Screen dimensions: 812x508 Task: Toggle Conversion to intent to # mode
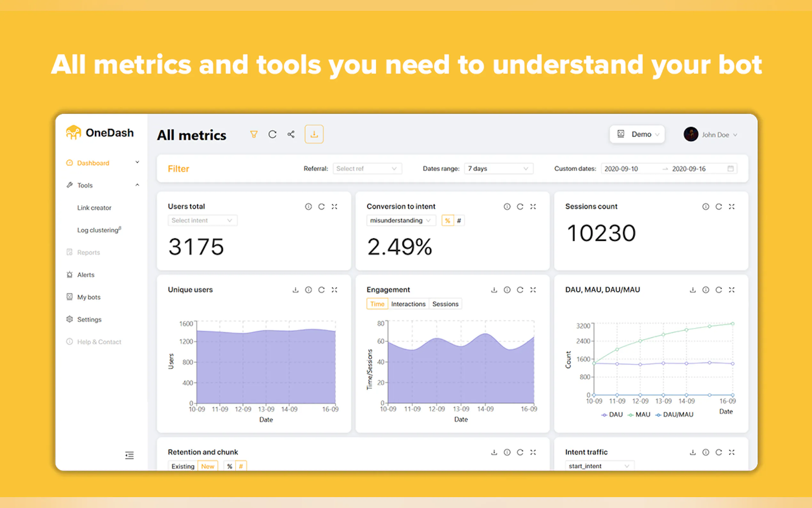[459, 221]
